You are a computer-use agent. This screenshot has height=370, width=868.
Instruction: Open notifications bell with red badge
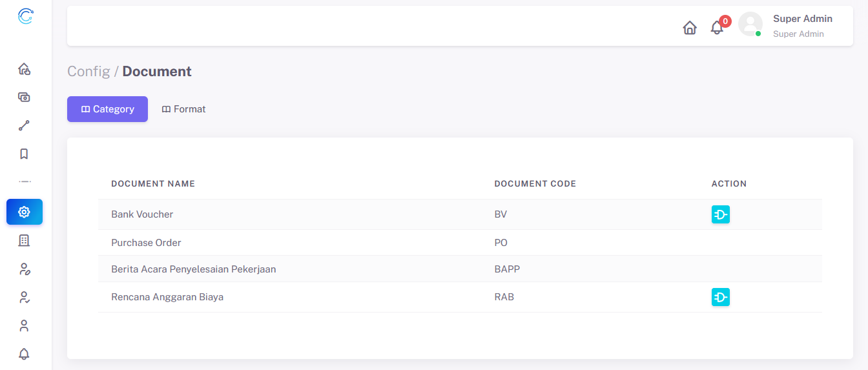point(717,28)
